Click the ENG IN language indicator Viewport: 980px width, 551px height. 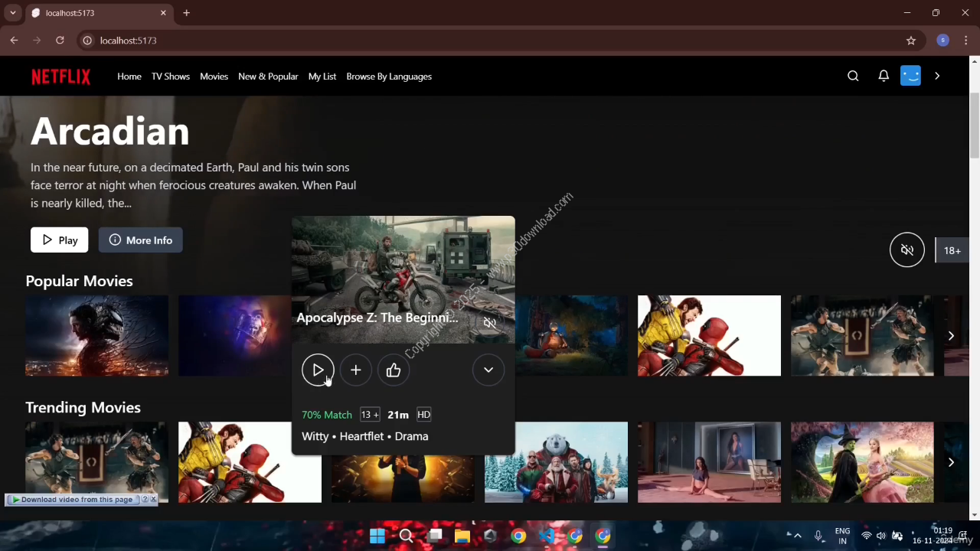click(842, 536)
